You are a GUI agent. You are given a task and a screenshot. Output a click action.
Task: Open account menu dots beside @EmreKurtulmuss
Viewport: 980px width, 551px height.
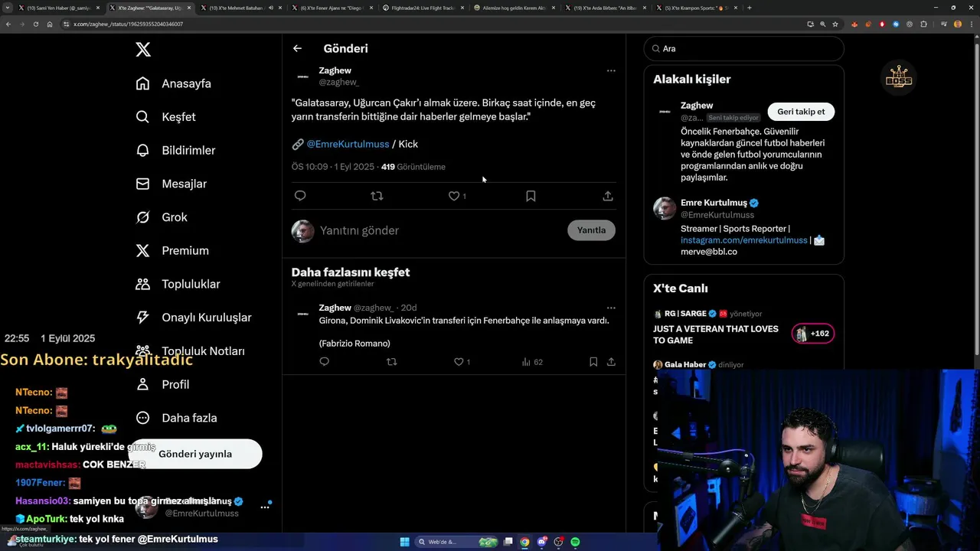[x=265, y=507]
